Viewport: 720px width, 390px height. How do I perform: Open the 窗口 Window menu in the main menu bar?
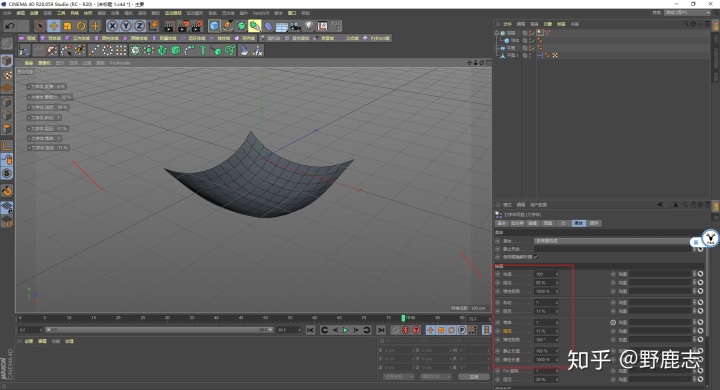(x=292, y=13)
